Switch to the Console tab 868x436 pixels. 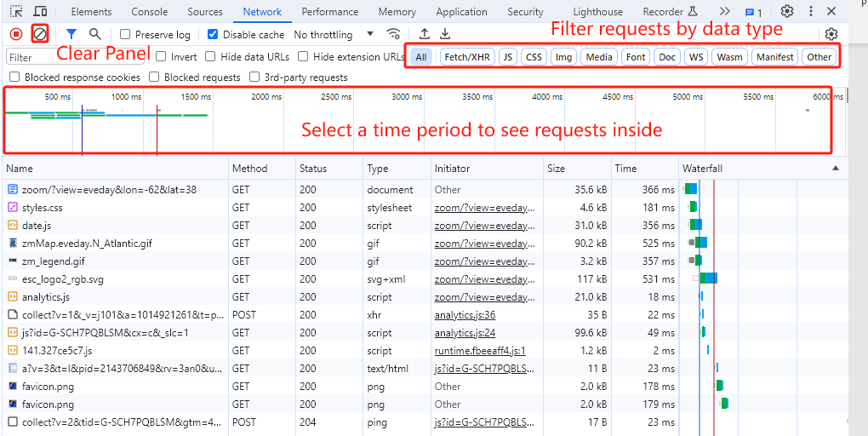click(150, 12)
